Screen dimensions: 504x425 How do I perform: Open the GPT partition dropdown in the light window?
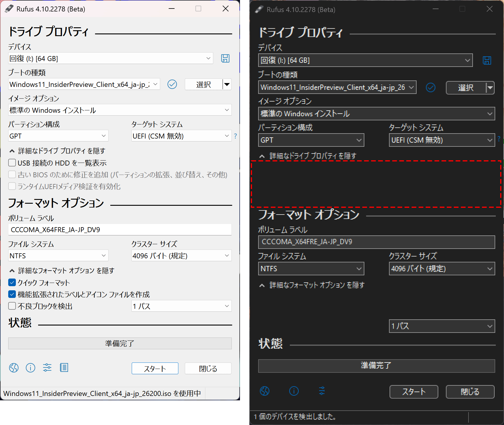pos(58,136)
